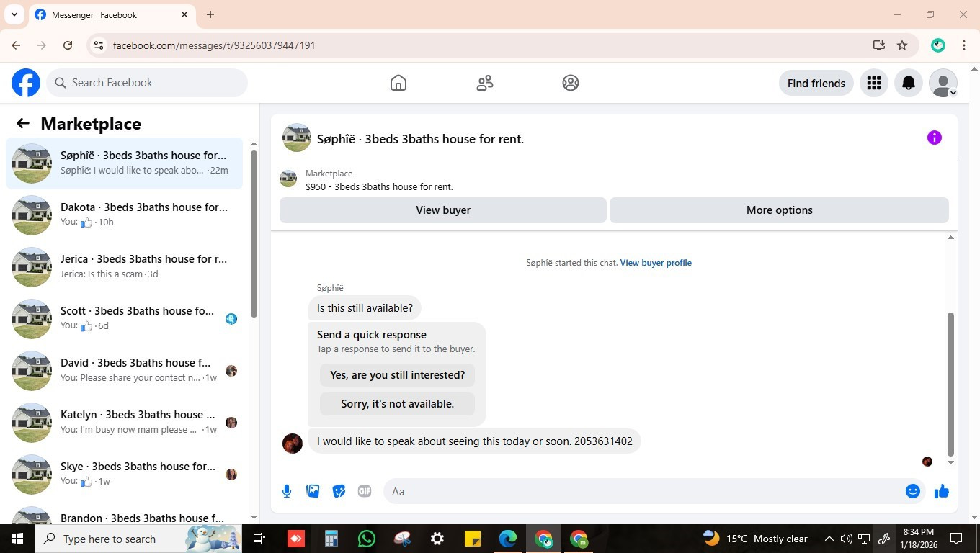Click the View buyer button

443,210
